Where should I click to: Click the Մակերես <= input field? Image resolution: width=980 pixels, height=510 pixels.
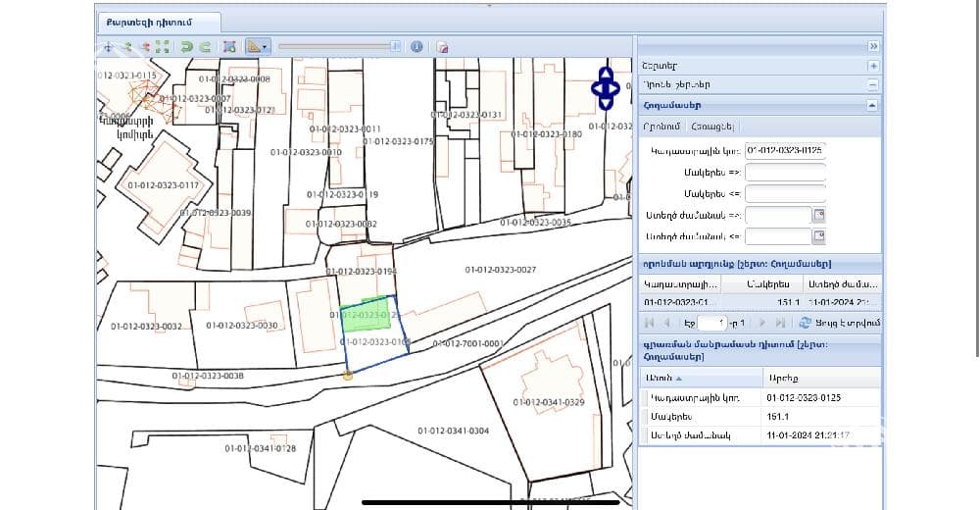point(785,194)
